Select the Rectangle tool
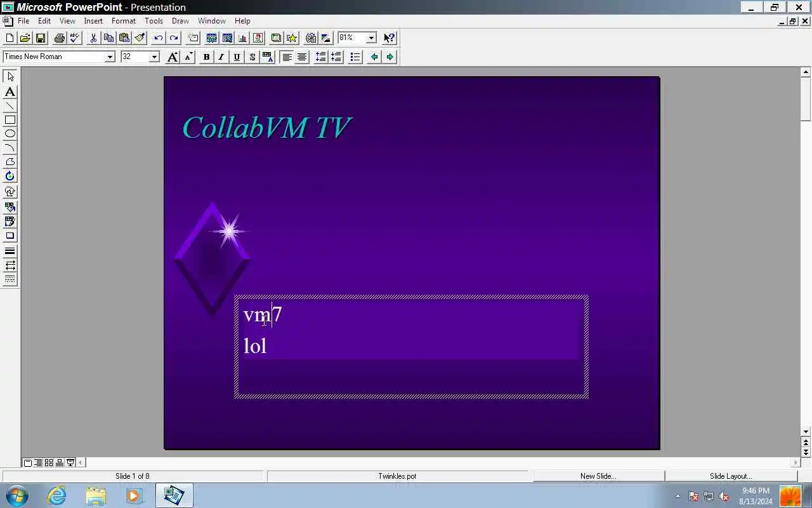812x508 pixels. tap(10, 120)
